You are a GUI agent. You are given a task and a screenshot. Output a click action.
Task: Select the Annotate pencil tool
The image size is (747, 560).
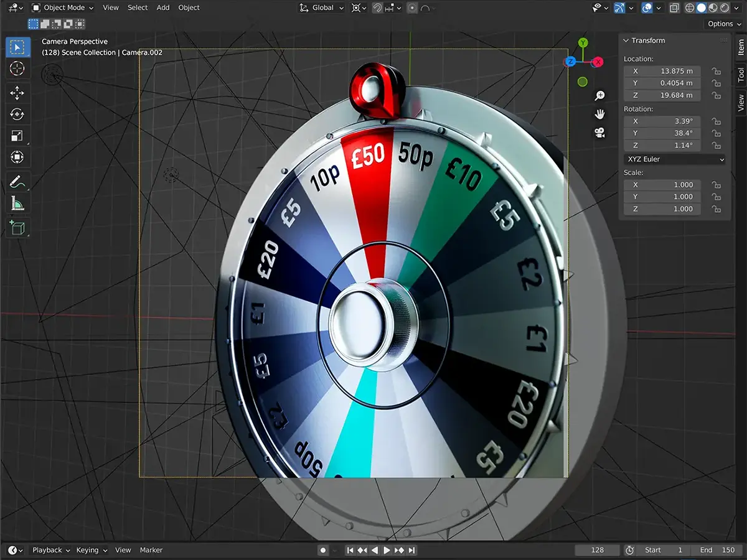17,182
